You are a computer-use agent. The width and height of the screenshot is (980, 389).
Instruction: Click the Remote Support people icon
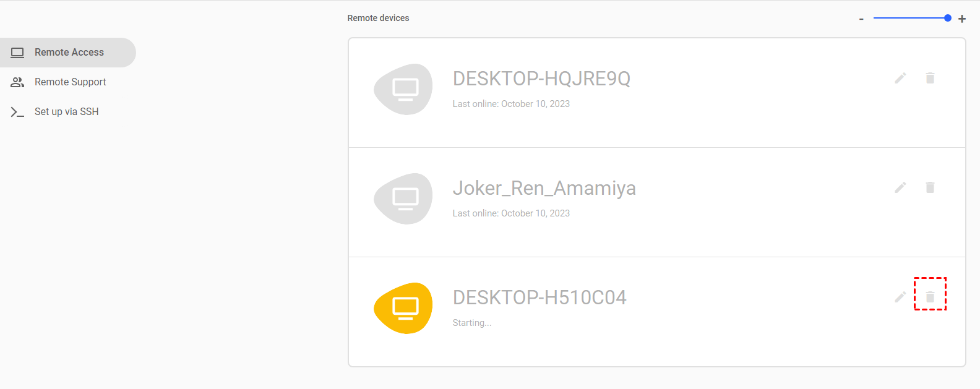tap(17, 82)
